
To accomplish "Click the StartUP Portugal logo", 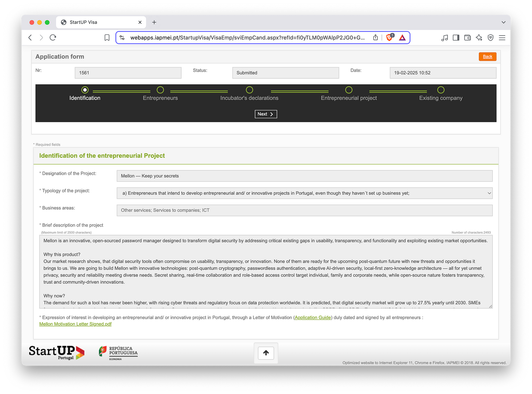I will pyautogui.click(x=57, y=352).
